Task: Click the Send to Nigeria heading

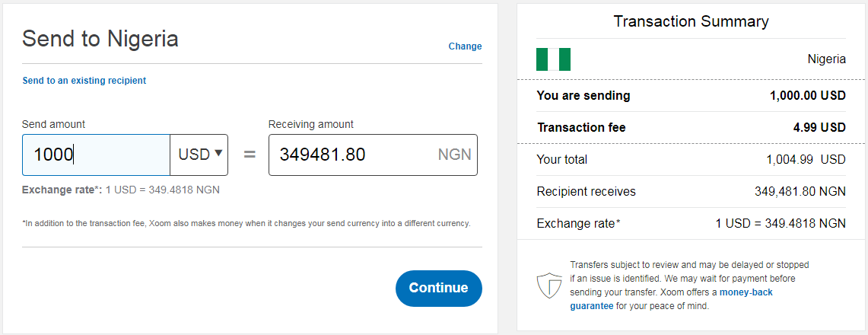Action: click(100, 39)
